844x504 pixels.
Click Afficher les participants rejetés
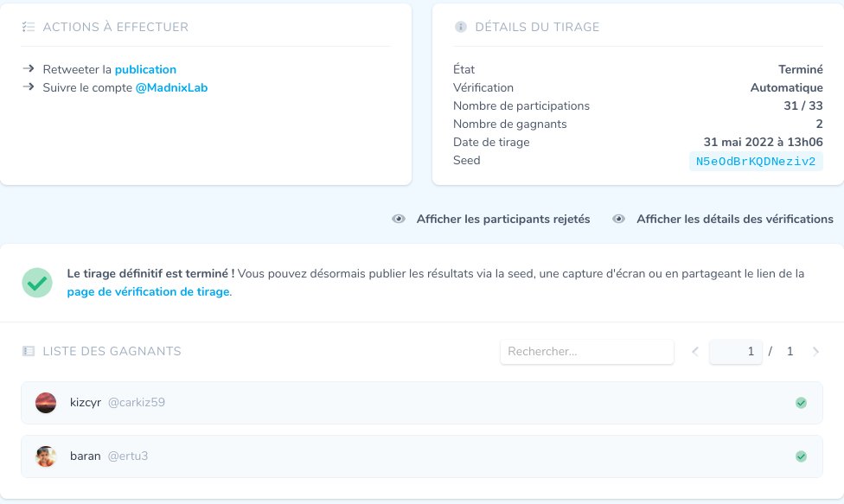click(x=503, y=219)
